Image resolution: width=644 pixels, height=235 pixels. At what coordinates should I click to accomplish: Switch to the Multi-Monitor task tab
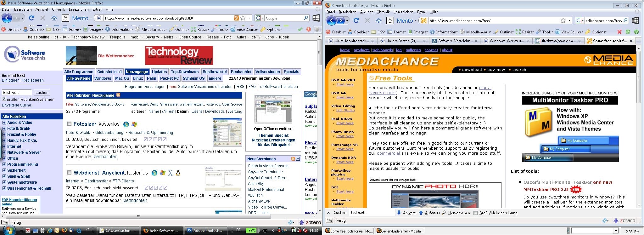[351, 41]
